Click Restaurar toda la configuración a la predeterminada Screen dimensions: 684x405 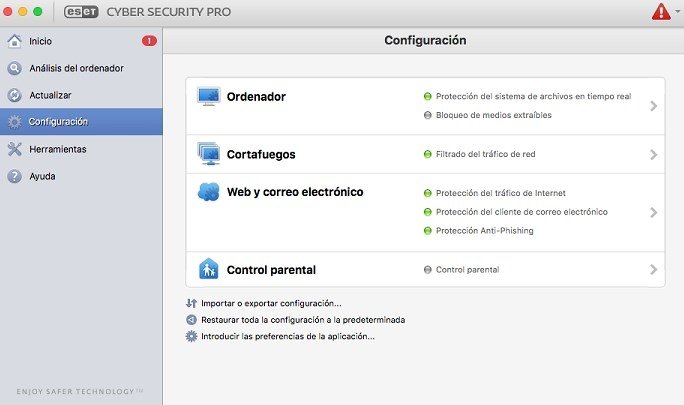pos(303,320)
